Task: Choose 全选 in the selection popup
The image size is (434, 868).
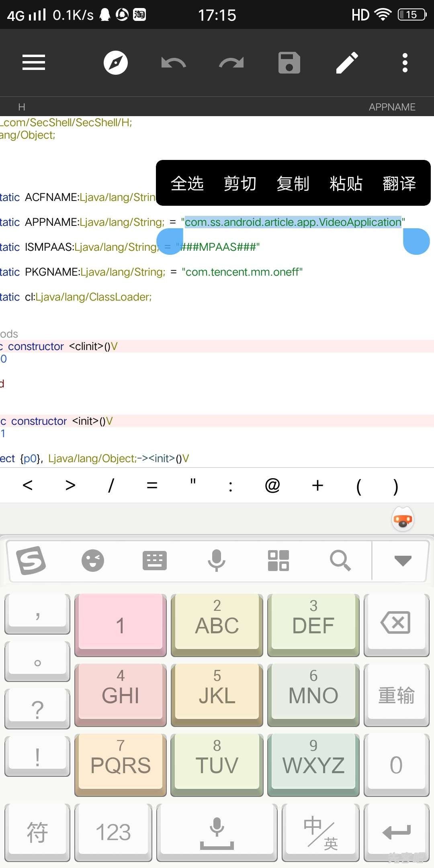Action: pos(187,184)
